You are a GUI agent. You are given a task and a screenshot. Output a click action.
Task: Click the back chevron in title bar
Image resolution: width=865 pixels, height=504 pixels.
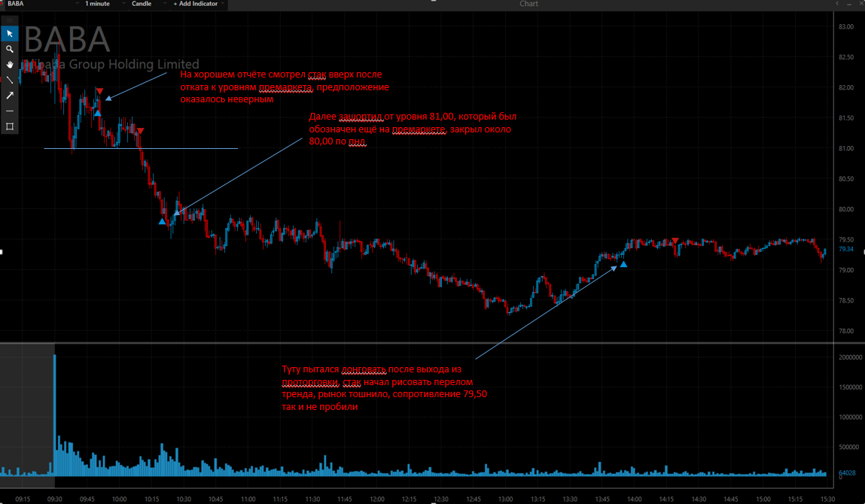coord(837,4)
